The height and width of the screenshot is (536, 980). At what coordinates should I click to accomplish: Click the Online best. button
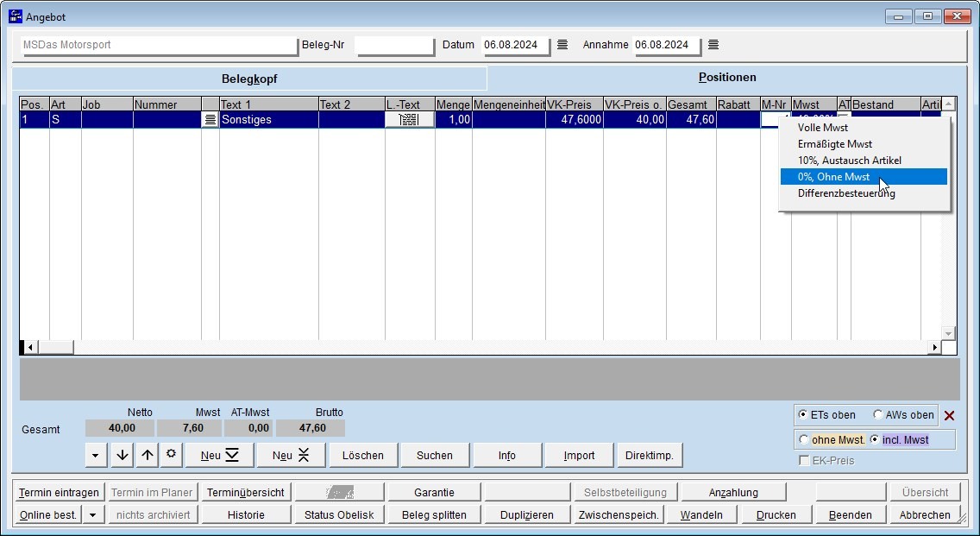coord(48,515)
